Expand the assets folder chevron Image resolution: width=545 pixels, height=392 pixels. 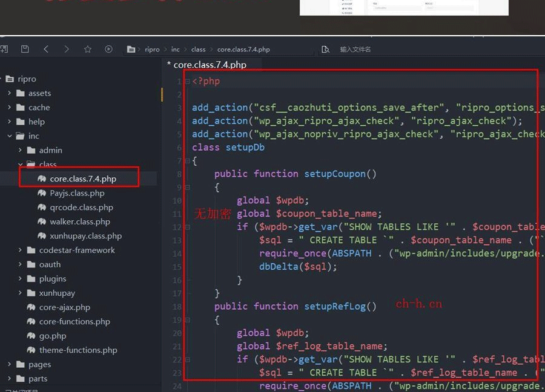coord(9,93)
